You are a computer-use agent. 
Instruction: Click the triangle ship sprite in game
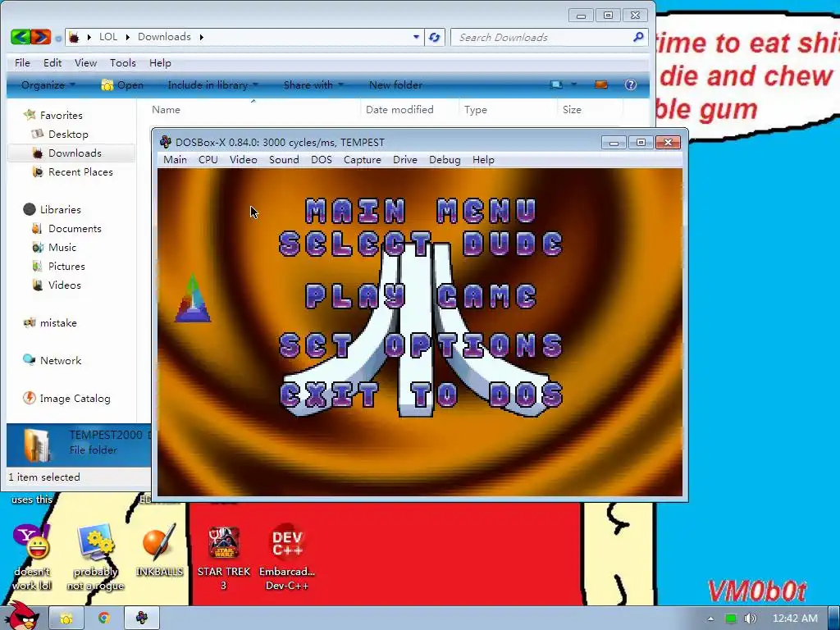(193, 299)
